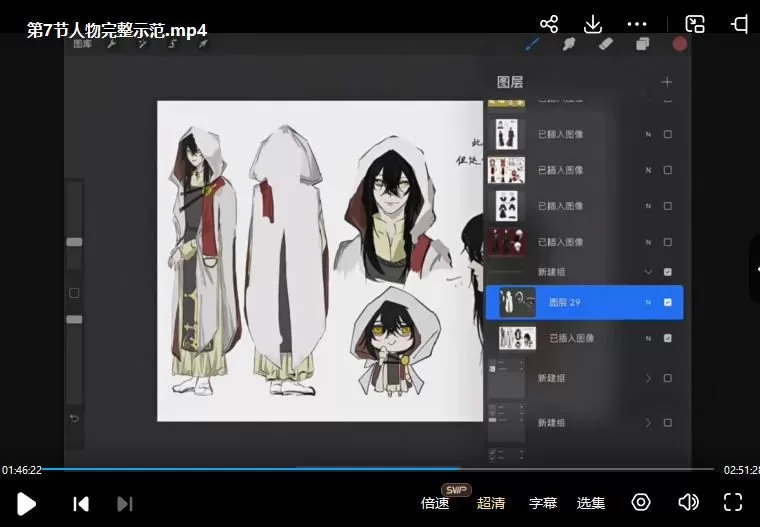Expand the bottom 新建组 group chevron
Screen dimensions: 760x527
coord(648,423)
